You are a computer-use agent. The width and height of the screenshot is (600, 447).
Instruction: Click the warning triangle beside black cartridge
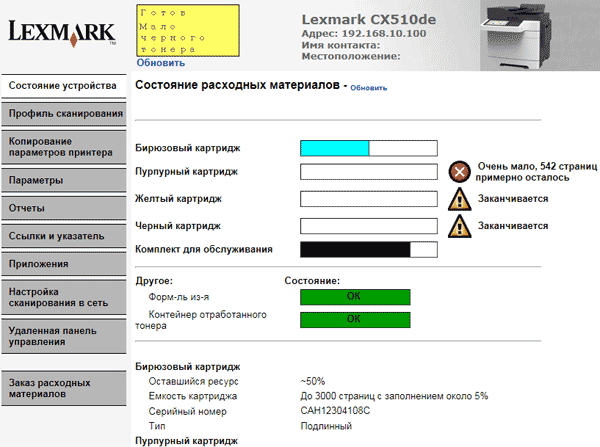click(459, 226)
